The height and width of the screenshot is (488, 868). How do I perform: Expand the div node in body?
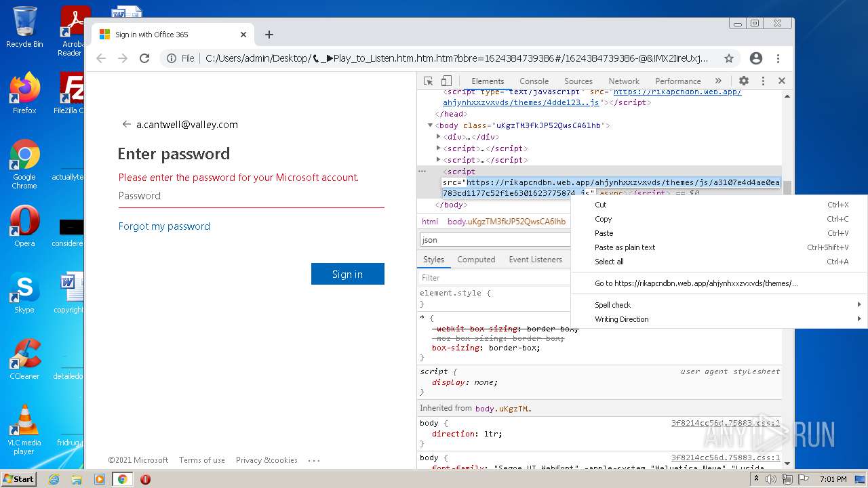[x=439, y=137]
